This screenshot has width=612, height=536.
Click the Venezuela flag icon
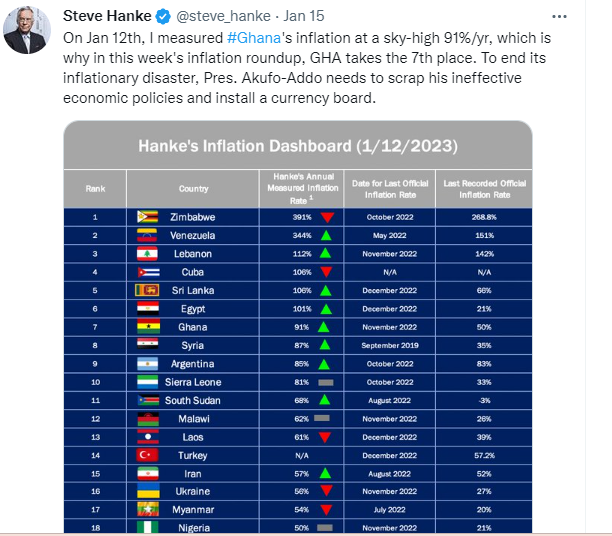pyautogui.click(x=148, y=235)
